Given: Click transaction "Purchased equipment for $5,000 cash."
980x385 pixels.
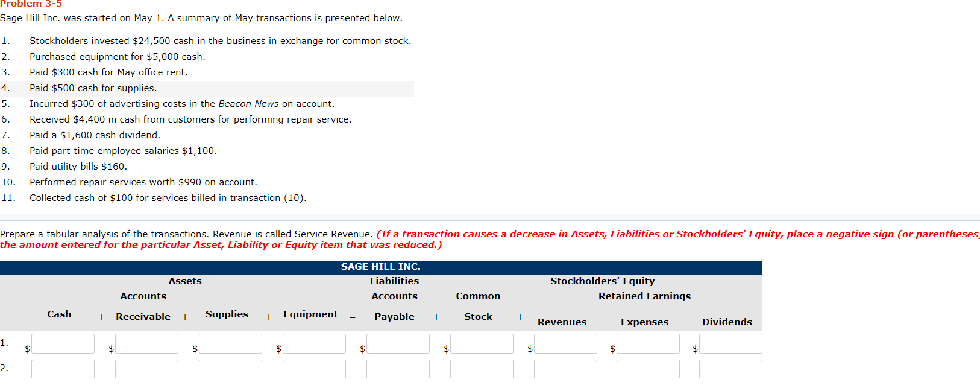Looking at the screenshot, I should click(x=118, y=57).
